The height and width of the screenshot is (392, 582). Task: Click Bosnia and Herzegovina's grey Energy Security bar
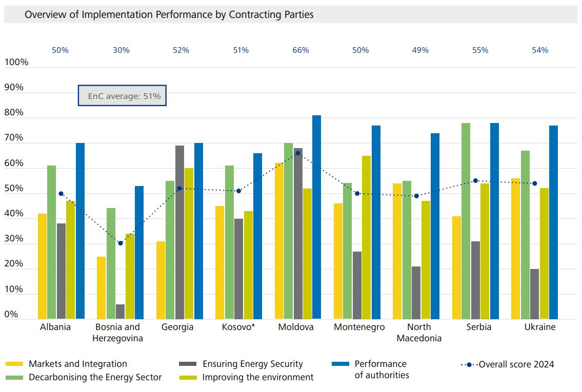[121, 312]
